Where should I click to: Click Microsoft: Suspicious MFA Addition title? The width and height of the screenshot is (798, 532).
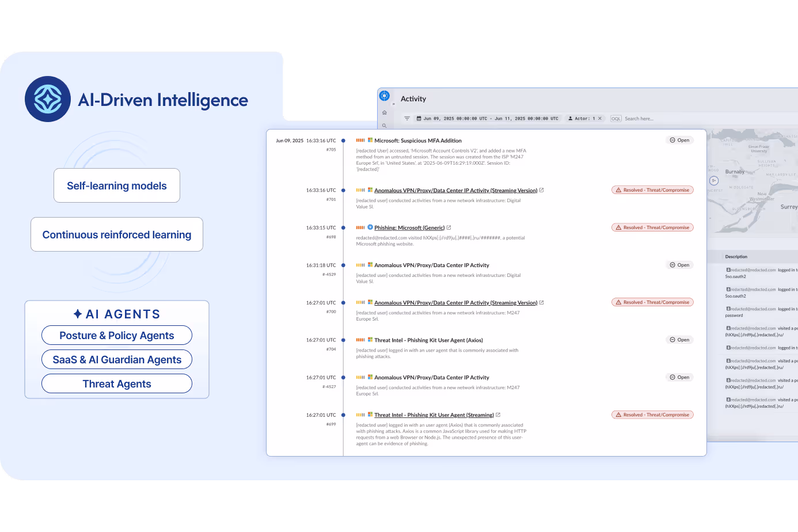click(x=418, y=140)
